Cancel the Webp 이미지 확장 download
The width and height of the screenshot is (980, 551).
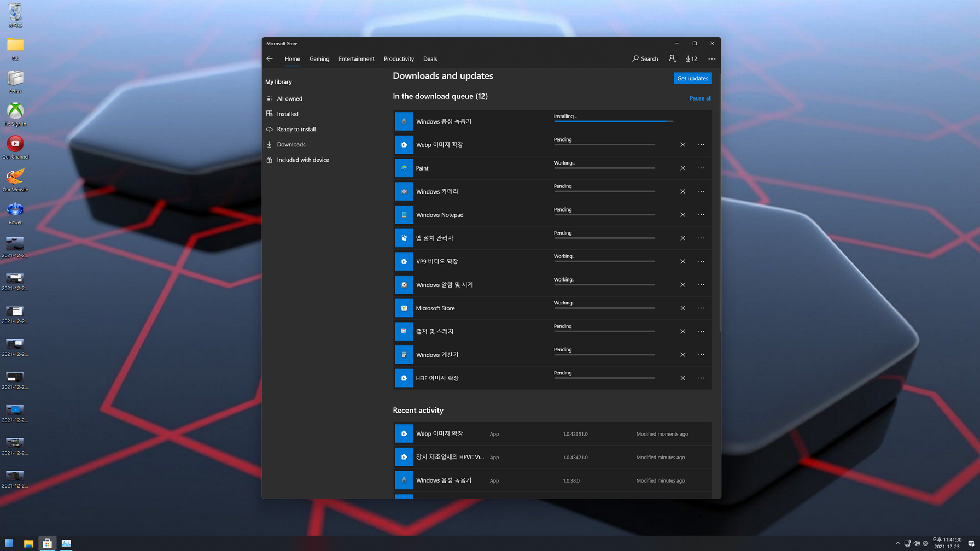(x=682, y=145)
